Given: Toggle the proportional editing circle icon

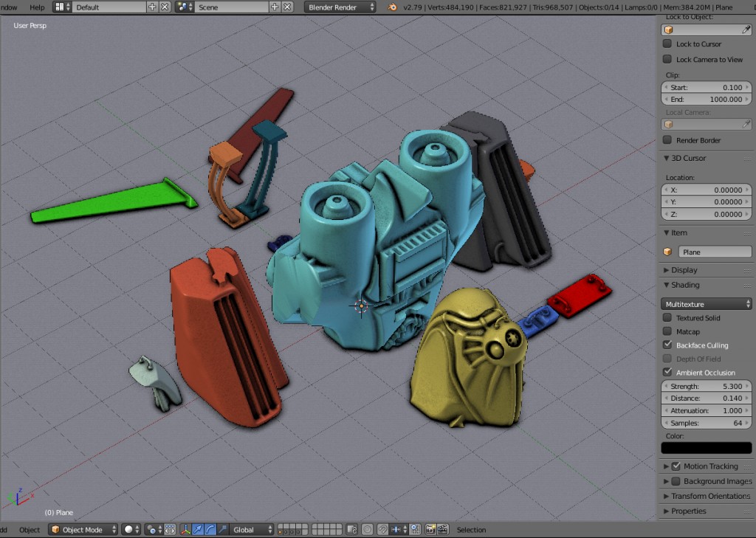Looking at the screenshot, I should 368,529.
